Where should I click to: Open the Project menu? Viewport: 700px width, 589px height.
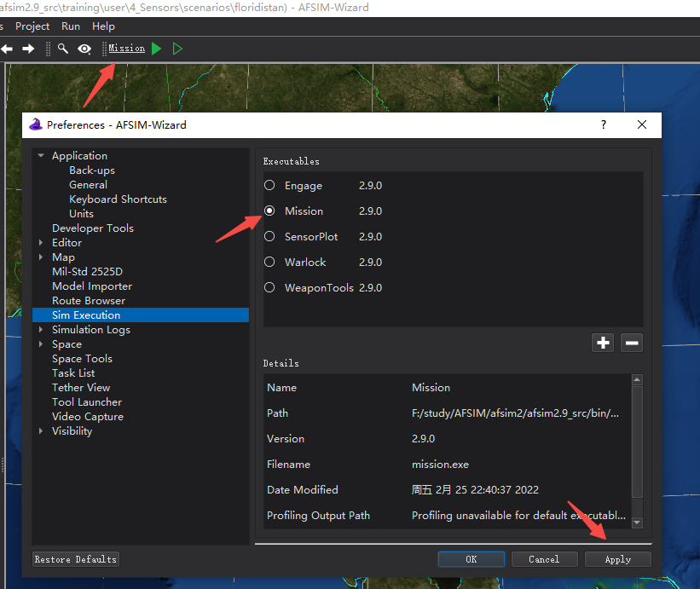tap(32, 26)
